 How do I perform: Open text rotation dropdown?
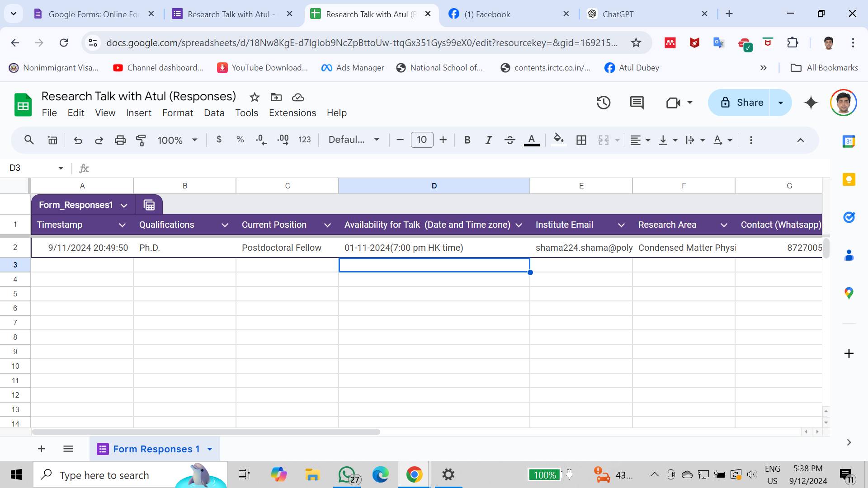(x=722, y=140)
